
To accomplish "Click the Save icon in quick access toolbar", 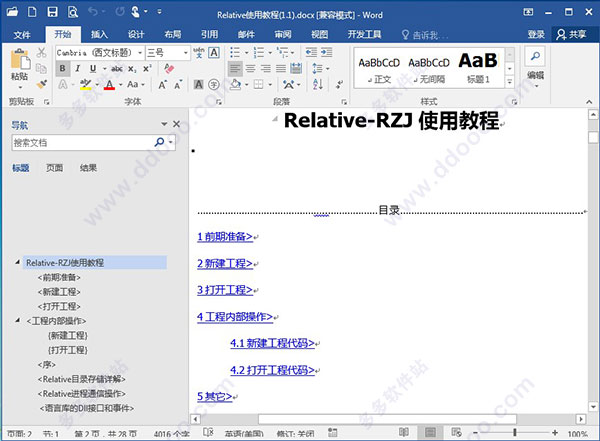I will click(52, 12).
